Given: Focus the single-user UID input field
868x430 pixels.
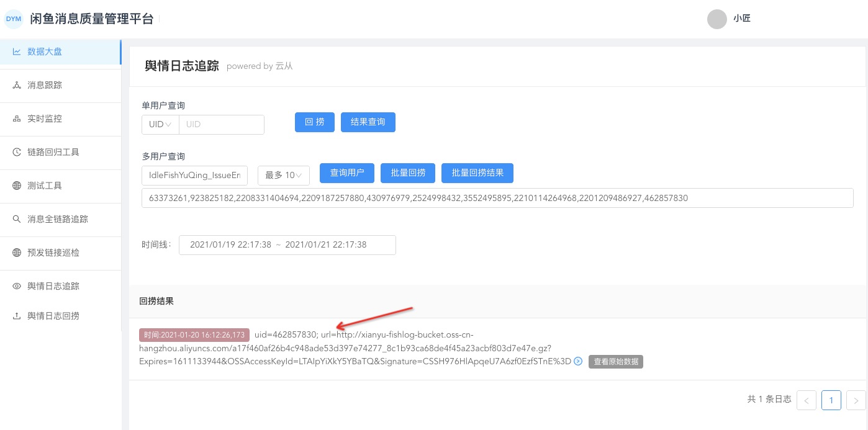Looking at the screenshot, I should click(222, 124).
